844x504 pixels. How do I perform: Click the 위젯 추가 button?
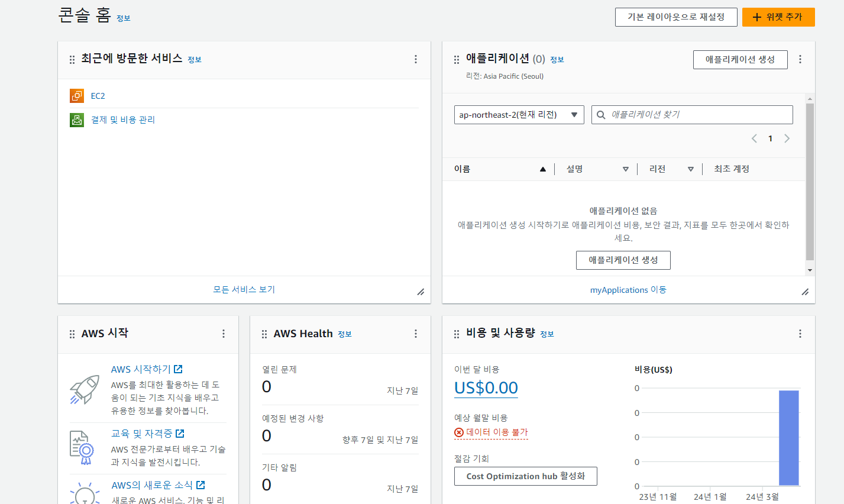778,17
